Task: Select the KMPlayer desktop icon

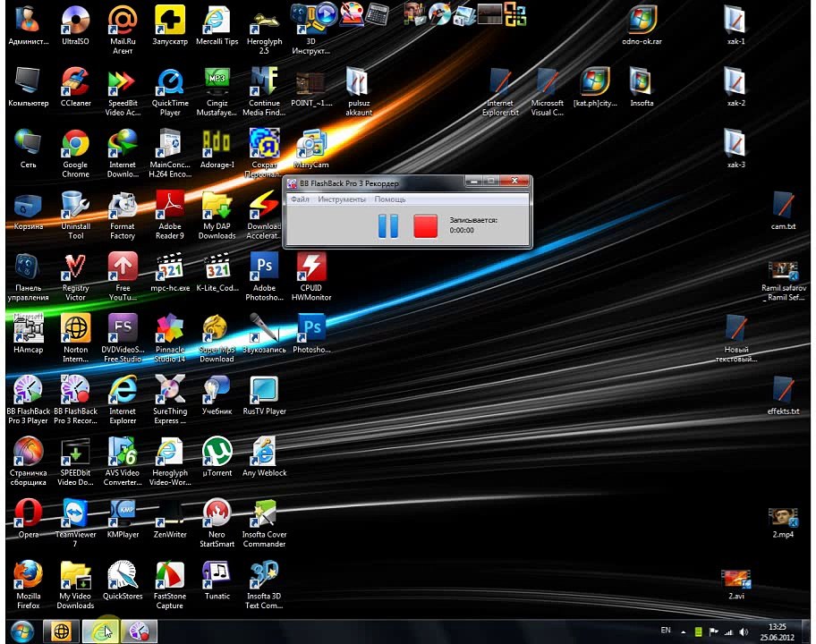Action: click(x=123, y=519)
